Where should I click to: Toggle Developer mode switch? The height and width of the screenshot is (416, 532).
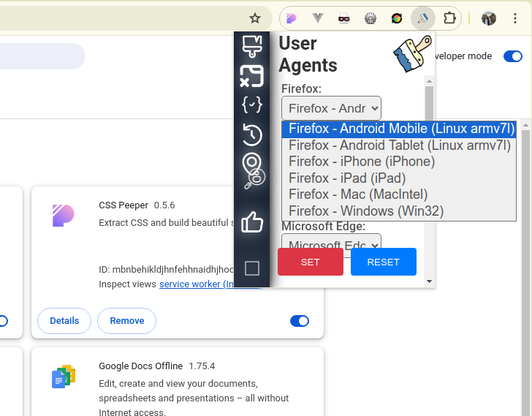pyautogui.click(x=513, y=56)
